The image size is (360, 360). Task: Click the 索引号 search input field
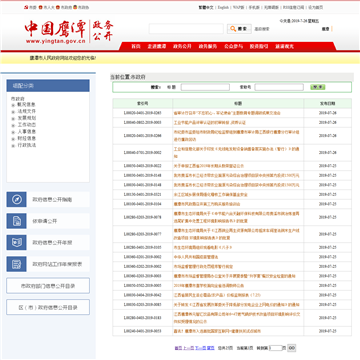point(279,87)
